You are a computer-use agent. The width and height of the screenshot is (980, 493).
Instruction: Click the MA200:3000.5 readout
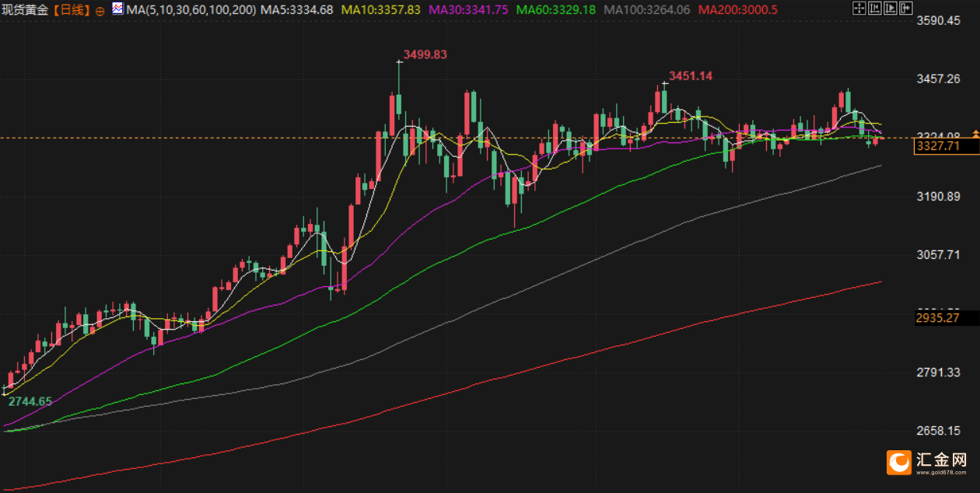[x=738, y=10]
